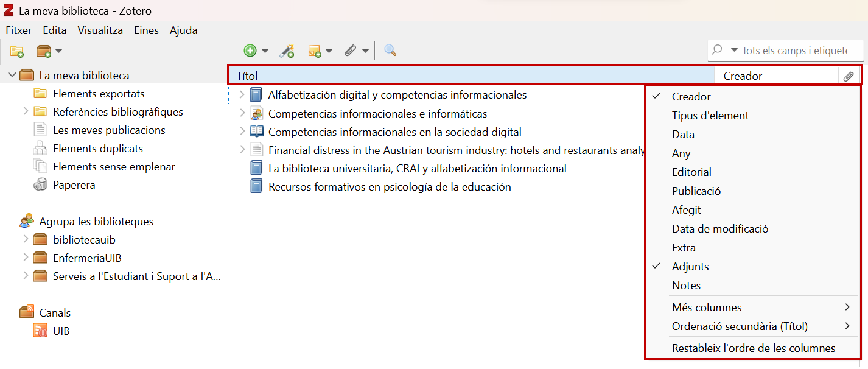Select Elements exportats collection
Viewport: 868px width, 369px height.
(x=99, y=93)
